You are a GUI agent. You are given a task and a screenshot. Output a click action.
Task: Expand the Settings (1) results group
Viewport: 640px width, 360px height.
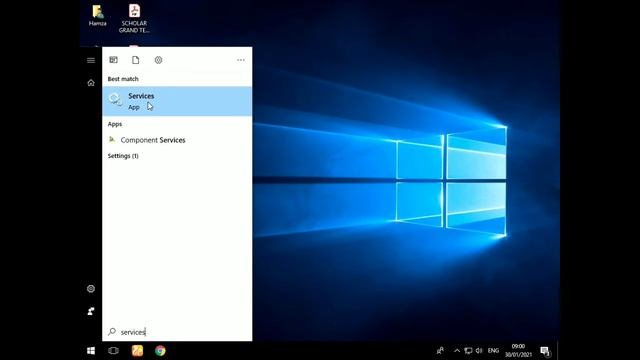[123, 156]
